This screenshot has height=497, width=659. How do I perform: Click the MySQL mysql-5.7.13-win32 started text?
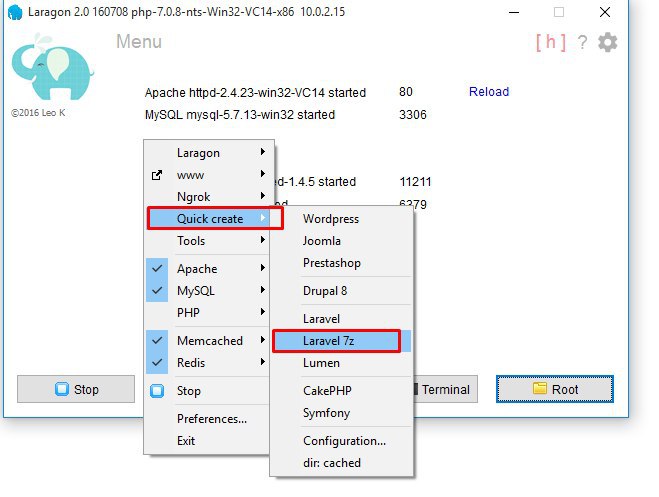[240, 115]
